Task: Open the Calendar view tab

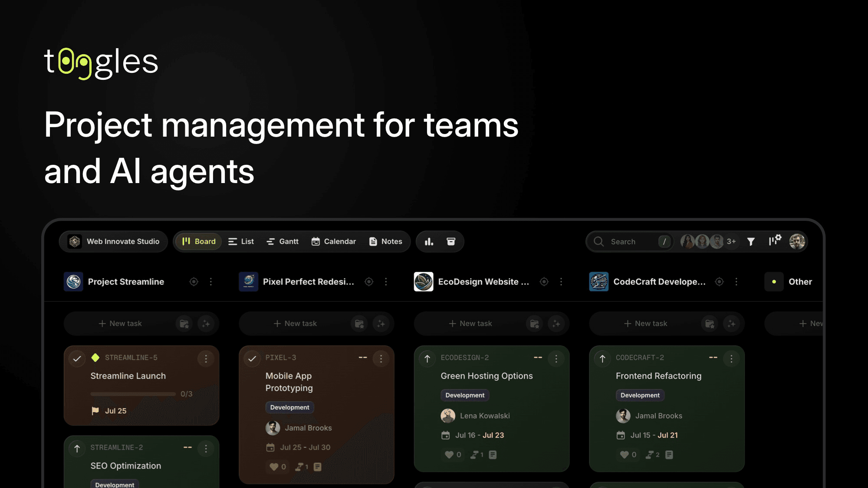Action: (x=334, y=242)
